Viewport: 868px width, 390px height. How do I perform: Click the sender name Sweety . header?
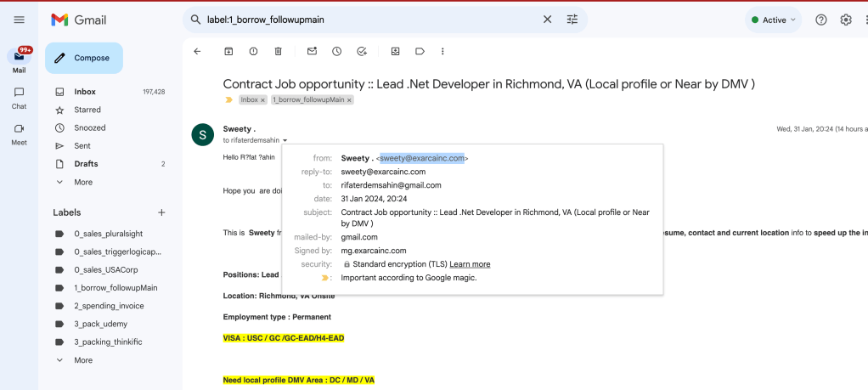click(x=240, y=129)
